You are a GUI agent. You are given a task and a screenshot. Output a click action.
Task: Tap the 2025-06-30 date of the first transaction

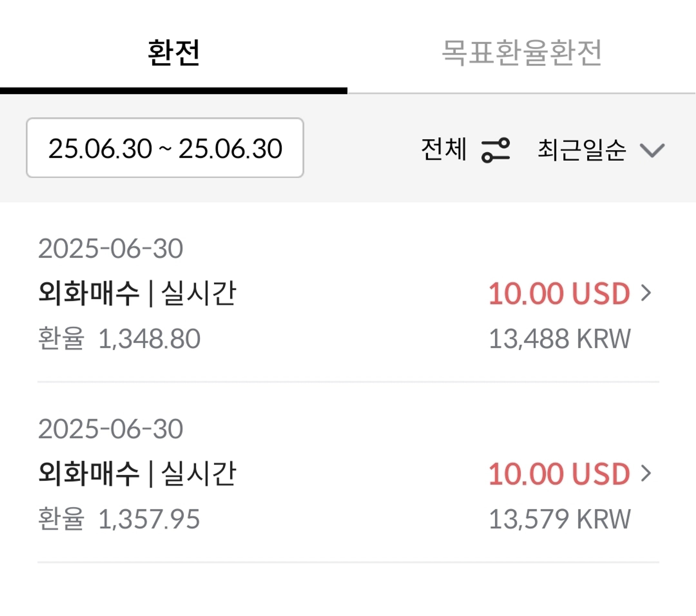111,248
